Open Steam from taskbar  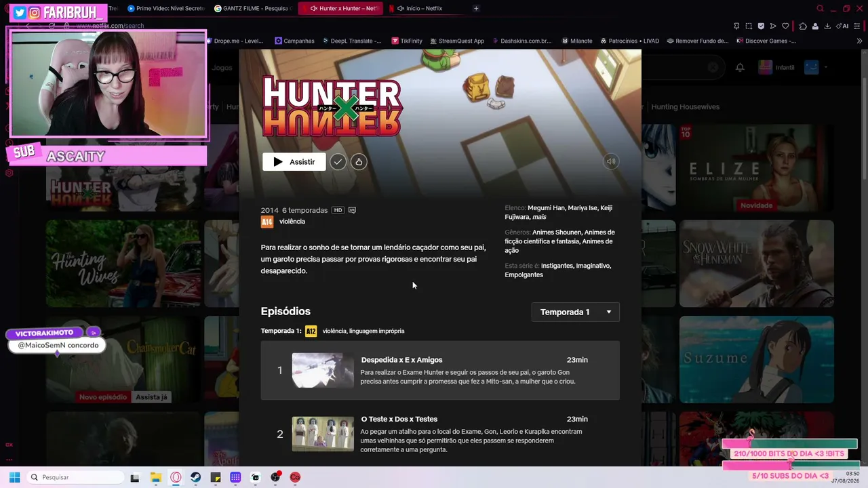click(x=195, y=477)
